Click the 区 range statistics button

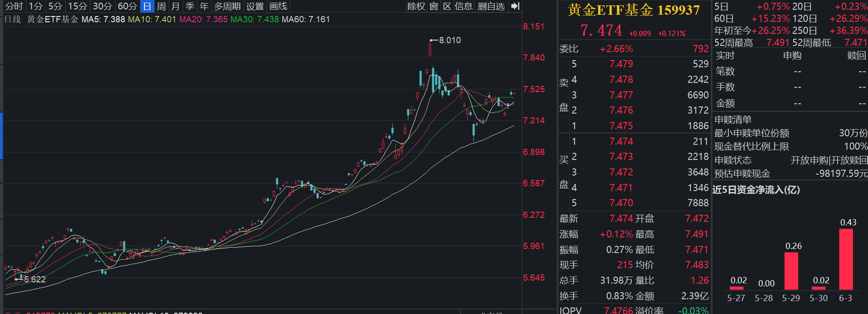(447, 6)
